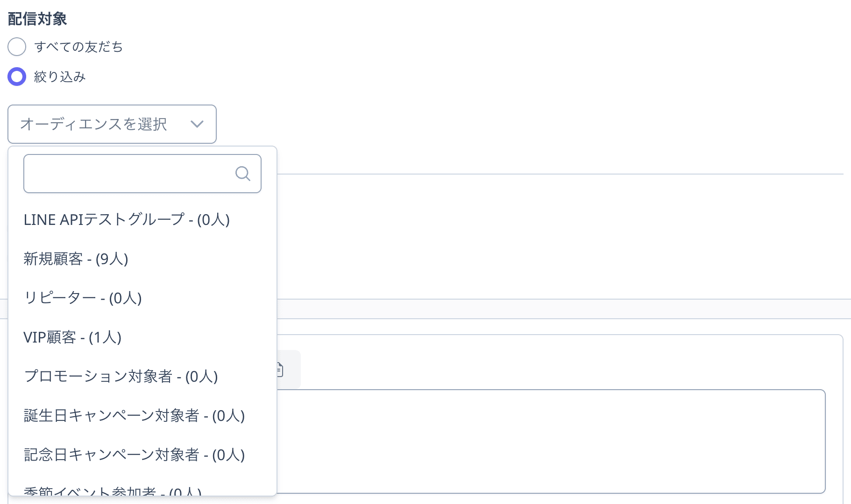Choose プロモーション対象者 - (0人) audience

click(x=142, y=376)
